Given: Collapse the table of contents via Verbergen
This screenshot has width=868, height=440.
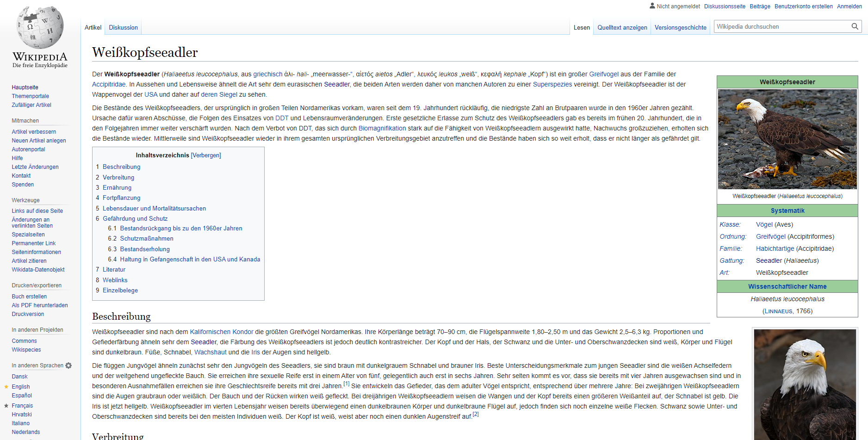Looking at the screenshot, I should (x=206, y=155).
